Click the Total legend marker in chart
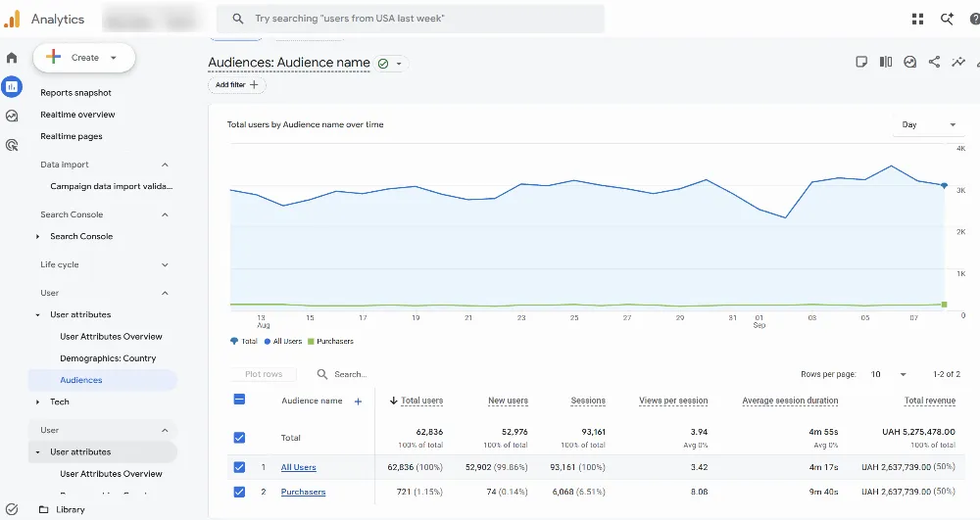 (234, 342)
